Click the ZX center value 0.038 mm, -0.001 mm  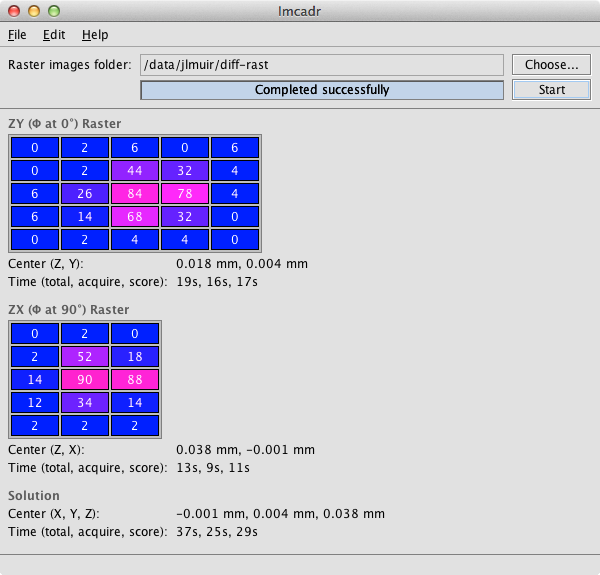click(x=245, y=450)
